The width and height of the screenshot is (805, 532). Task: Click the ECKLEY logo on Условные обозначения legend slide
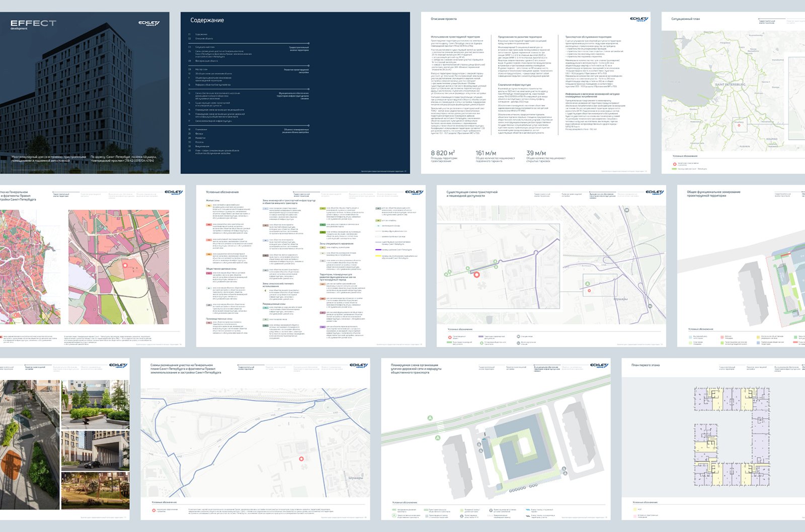[414, 192]
